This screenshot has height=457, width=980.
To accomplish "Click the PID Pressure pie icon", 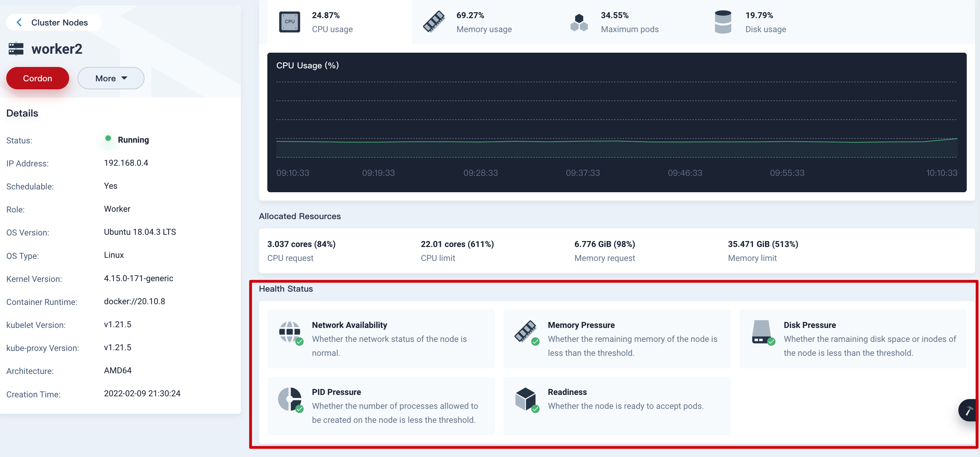I will point(290,399).
